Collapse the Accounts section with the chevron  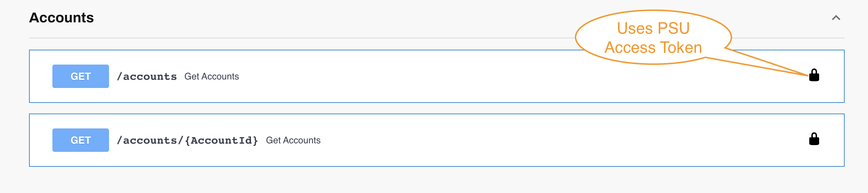[x=836, y=18]
